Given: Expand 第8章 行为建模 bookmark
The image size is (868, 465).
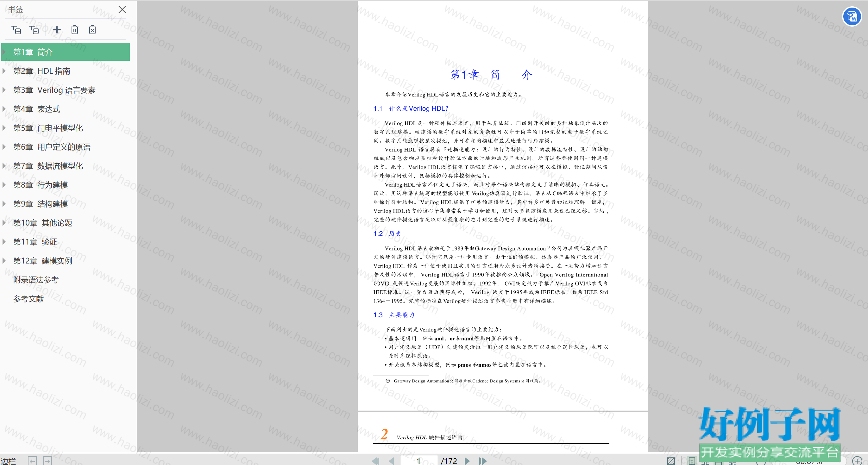Looking at the screenshot, I should click(x=4, y=184).
